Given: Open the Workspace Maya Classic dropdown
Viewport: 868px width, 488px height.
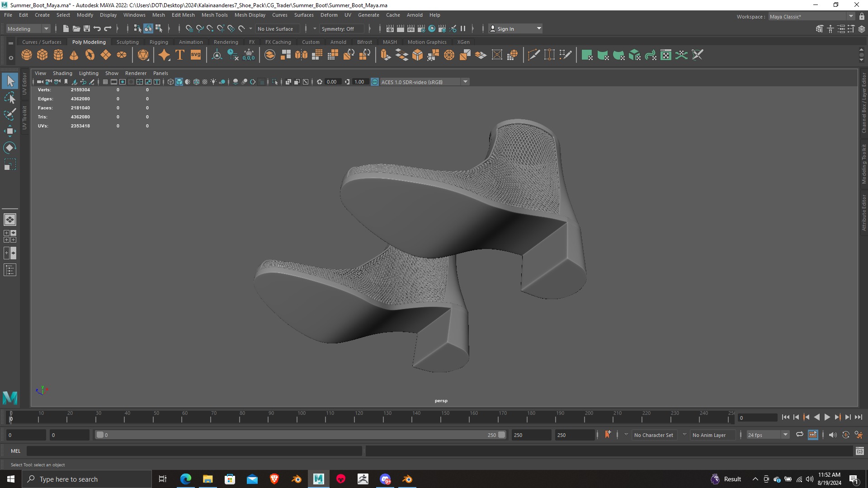Looking at the screenshot, I should click(x=811, y=16).
